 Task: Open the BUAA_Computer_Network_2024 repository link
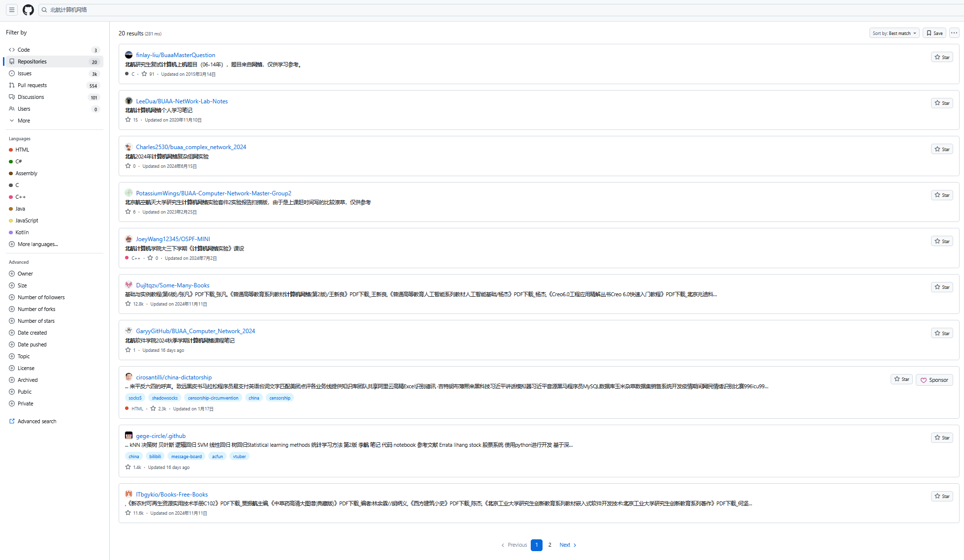coord(195,331)
